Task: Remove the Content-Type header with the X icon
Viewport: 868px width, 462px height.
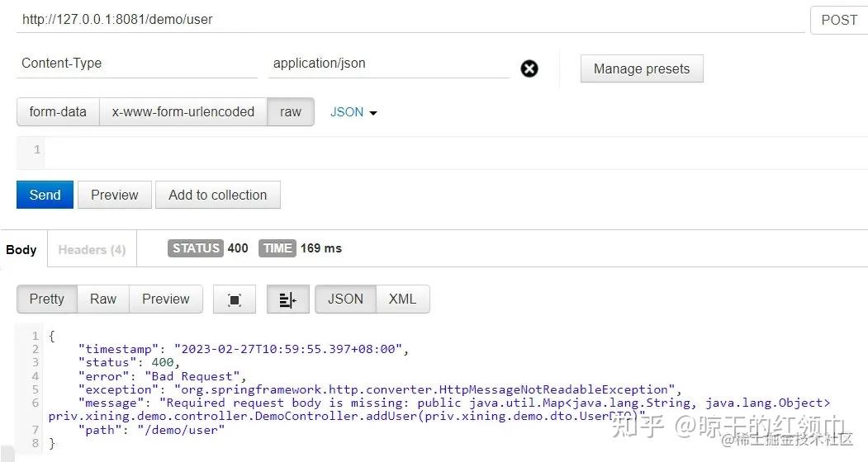Action: (529, 68)
